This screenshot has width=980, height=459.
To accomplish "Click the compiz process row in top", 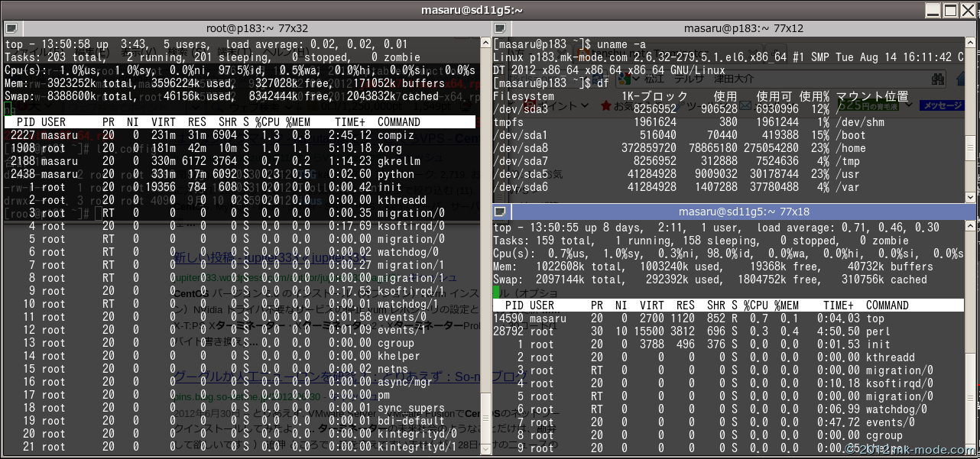I will (229, 135).
